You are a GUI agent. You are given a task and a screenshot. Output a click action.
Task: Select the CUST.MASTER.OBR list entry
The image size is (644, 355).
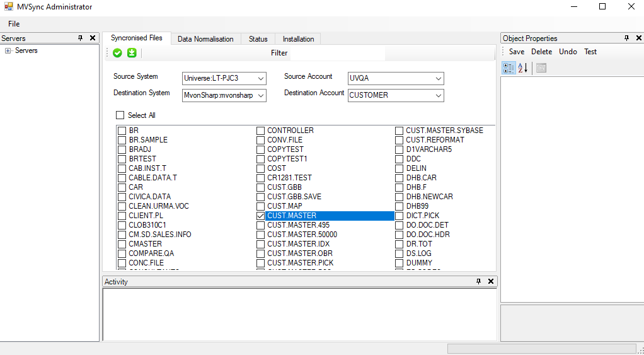[300, 253]
